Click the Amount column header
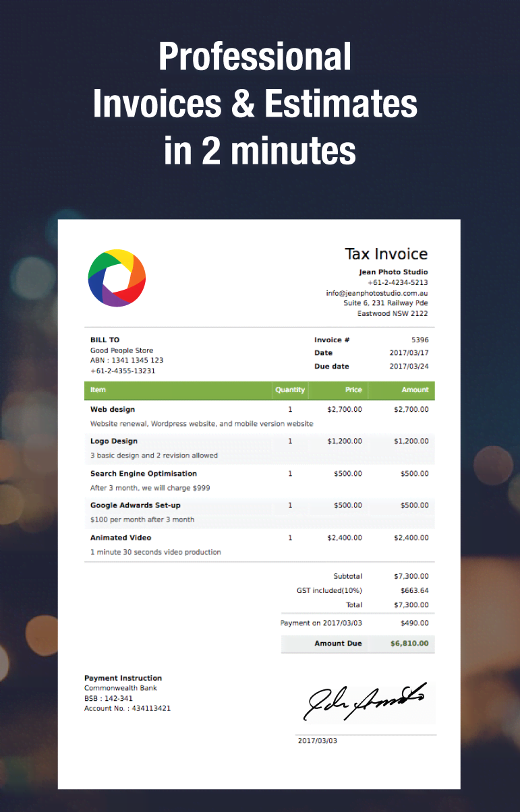Screen dimensions: 520x812 click(x=415, y=390)
